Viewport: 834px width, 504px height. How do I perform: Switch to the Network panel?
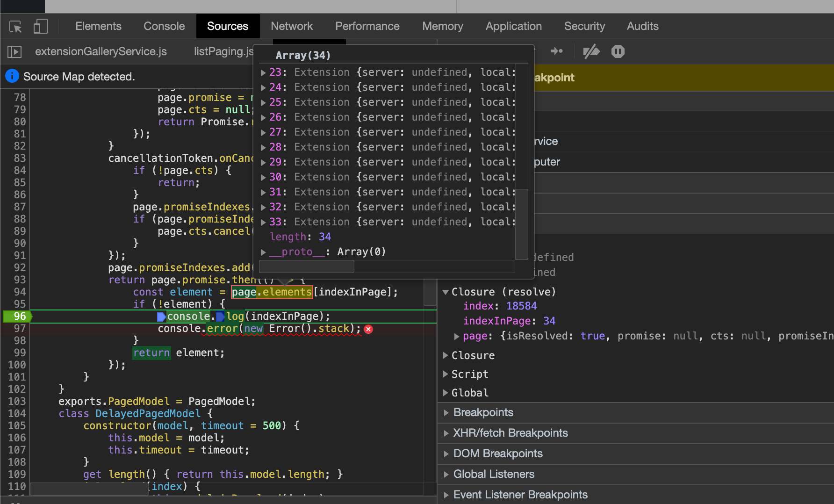point(292,26)
